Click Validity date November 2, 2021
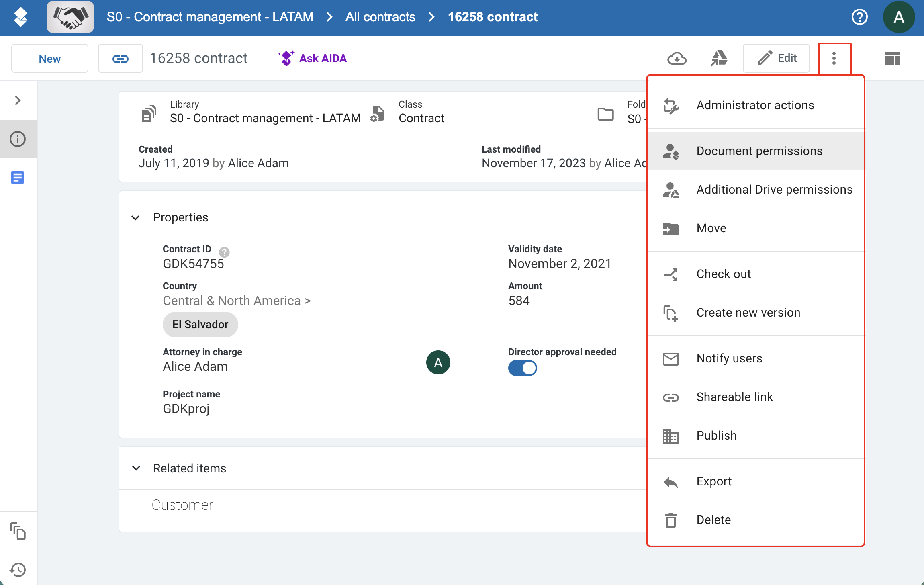924x585 pixels. (560, 264)
